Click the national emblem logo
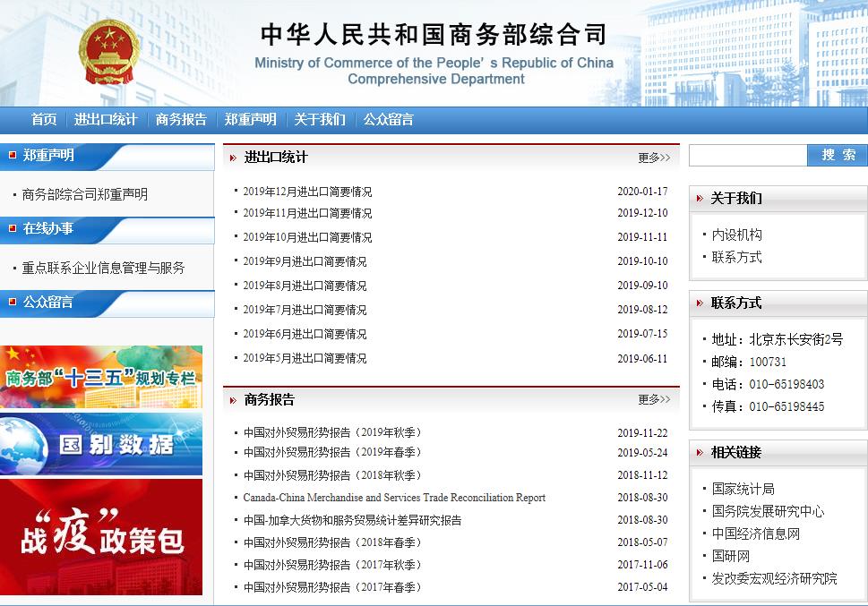Screen dimensions: 868x606 pos(108,52)
